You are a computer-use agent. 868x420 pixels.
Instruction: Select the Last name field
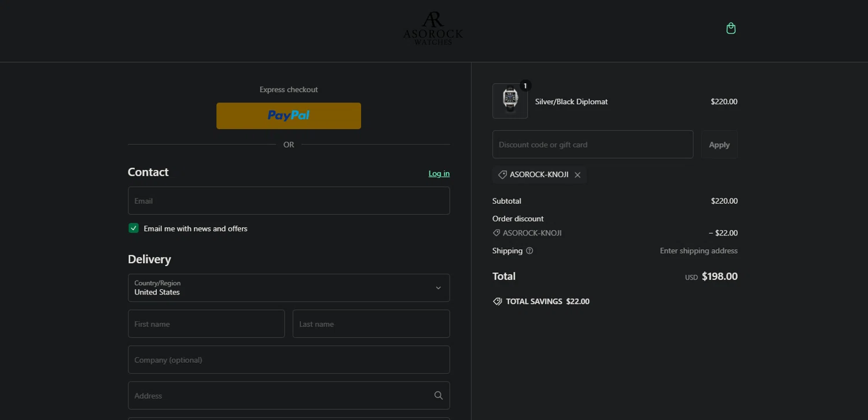coord(371,324)
